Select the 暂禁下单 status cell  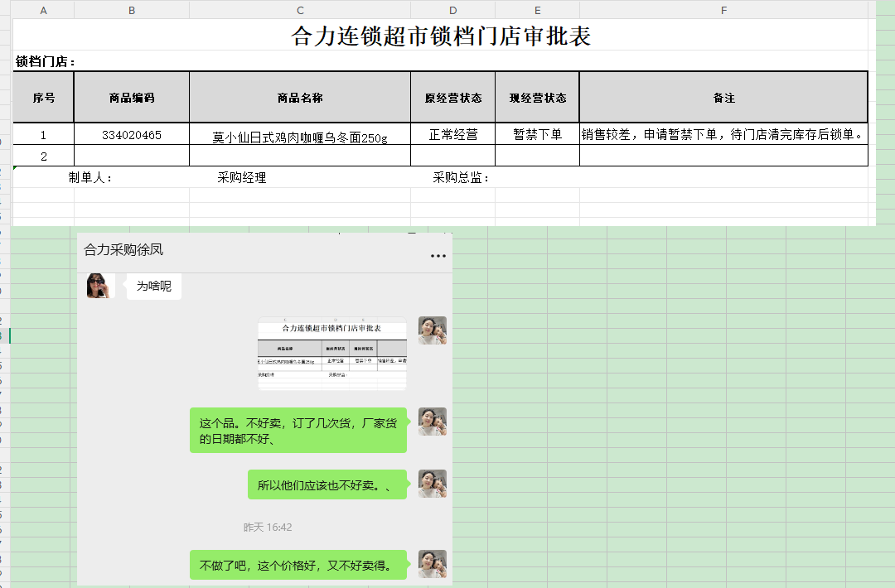[537, 135]
